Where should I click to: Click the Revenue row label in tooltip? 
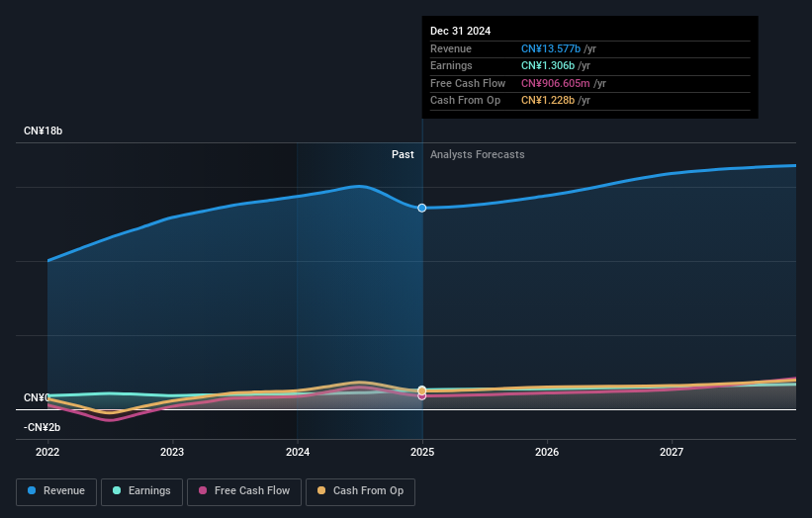point(451,48)
